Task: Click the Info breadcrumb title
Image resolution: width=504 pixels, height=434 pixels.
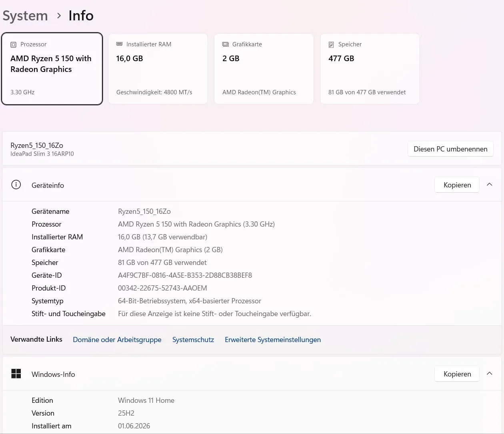Action: tap(81, 16)
